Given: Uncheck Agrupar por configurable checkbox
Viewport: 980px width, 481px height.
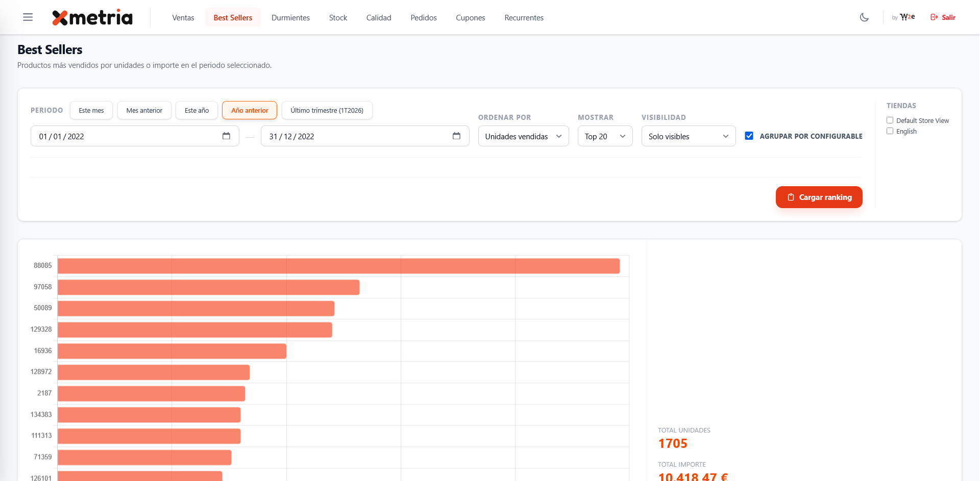Looking at the screenshot, I should [x=749, y=136].
